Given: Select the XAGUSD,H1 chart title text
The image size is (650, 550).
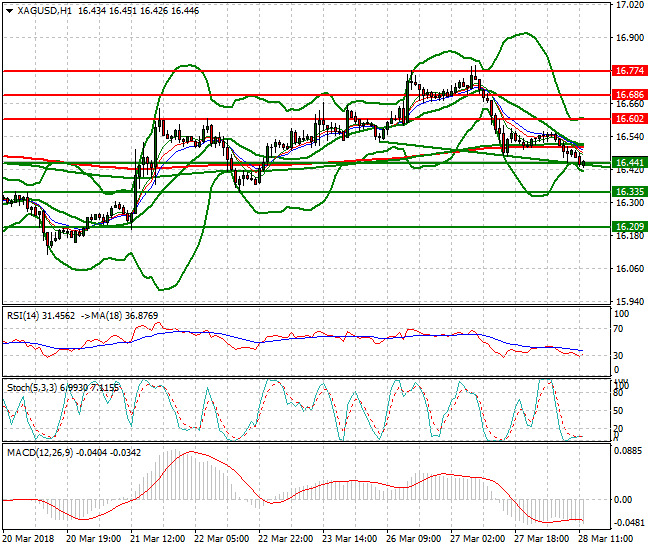Looking at the screenshot, I should tap(45, 11).
